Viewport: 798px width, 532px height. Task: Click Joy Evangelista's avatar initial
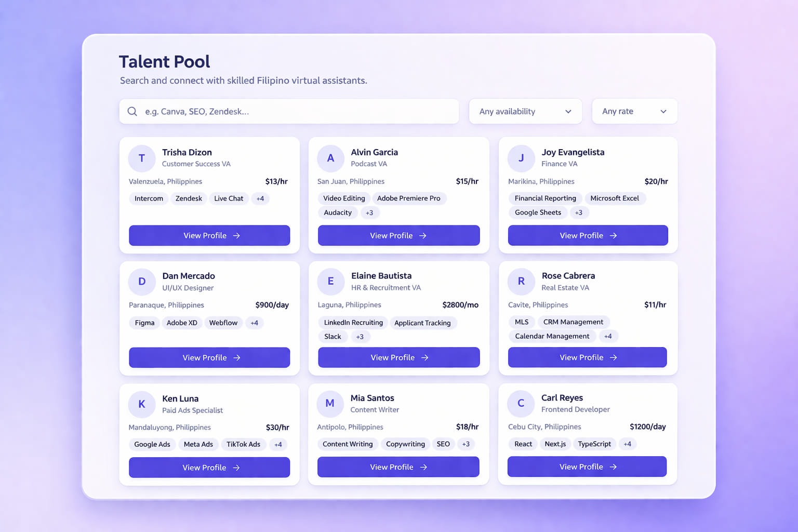(x=521, y=158)
